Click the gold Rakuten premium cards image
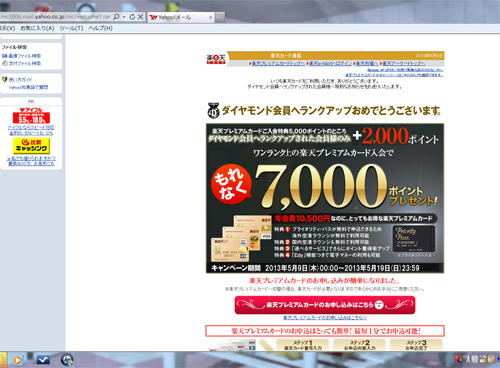 point(242,238)
